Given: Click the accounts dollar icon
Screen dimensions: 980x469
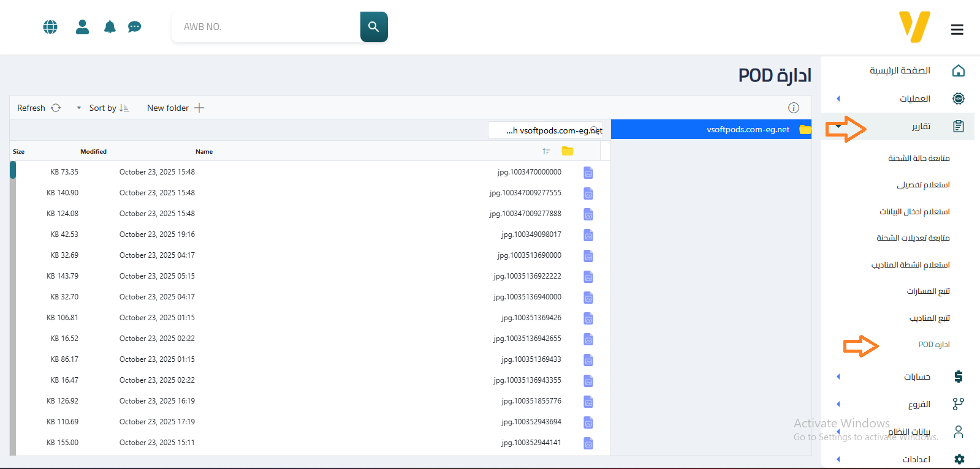Looking at the screenshot, I should [959, 377].
